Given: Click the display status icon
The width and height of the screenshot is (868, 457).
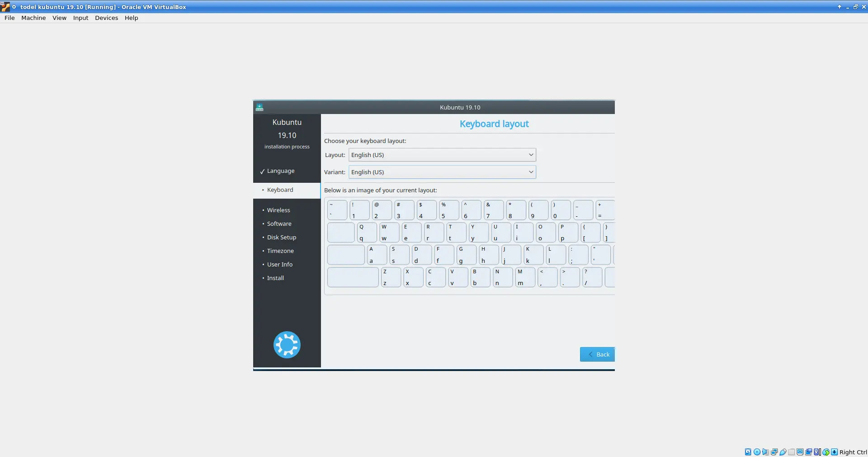Looking at the screenshot, I should (800, 452).
